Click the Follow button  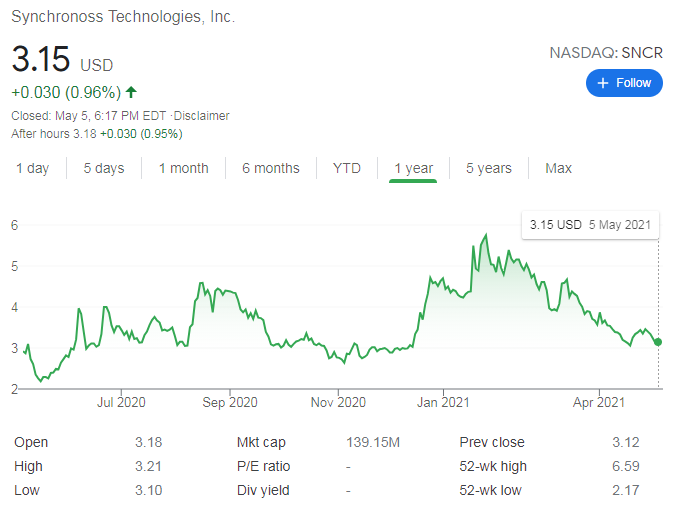pyautogui.click(x=624, y=83)
